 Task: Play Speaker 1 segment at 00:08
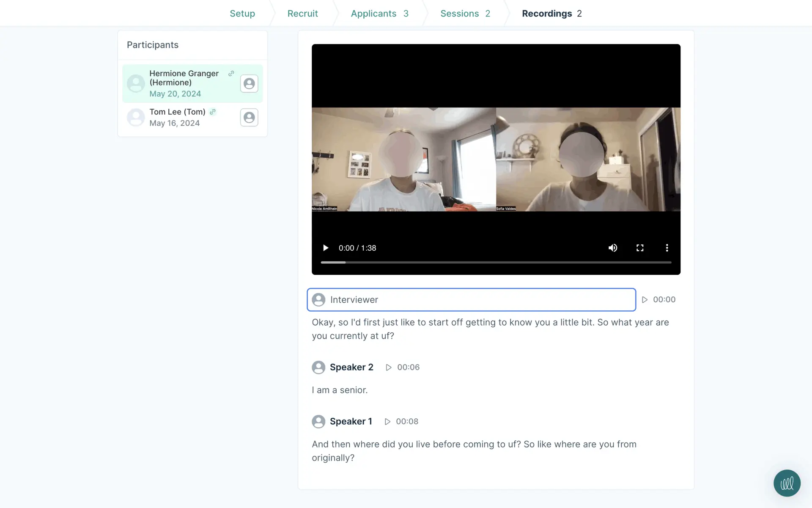387,422
